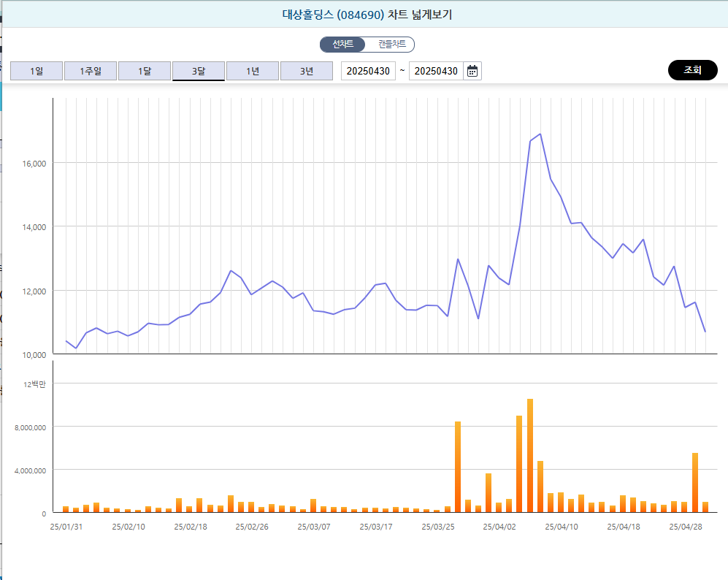This screenshot has width=728, height=580.
Task: Select the 3년 period button
Action: (306, 70)
